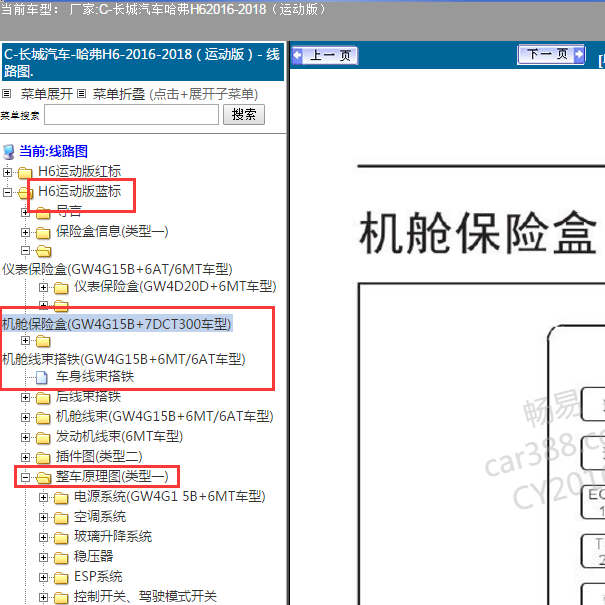Open the 车身线束搭铁 page
The height and width of the screenshot is (605, 605).
(x=95, y=376)
